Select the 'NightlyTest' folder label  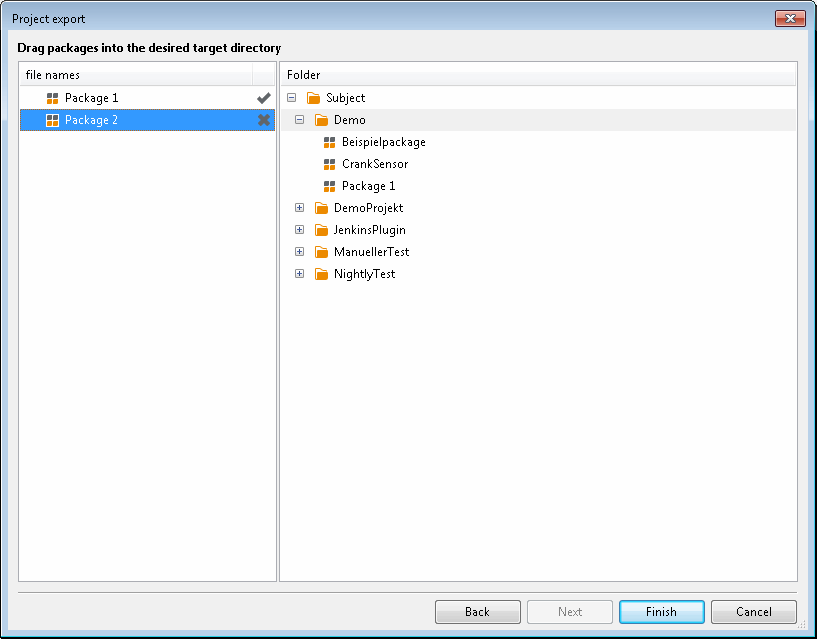coord(365,274)
